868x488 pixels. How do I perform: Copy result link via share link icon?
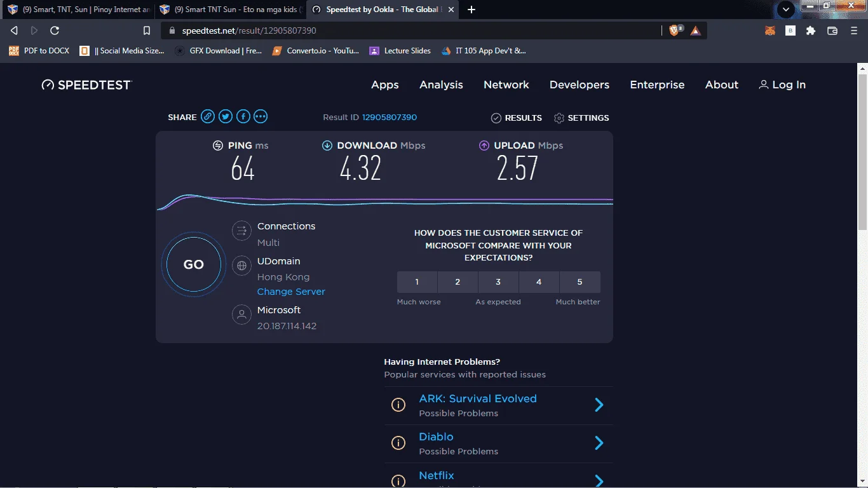coord(208,117)
